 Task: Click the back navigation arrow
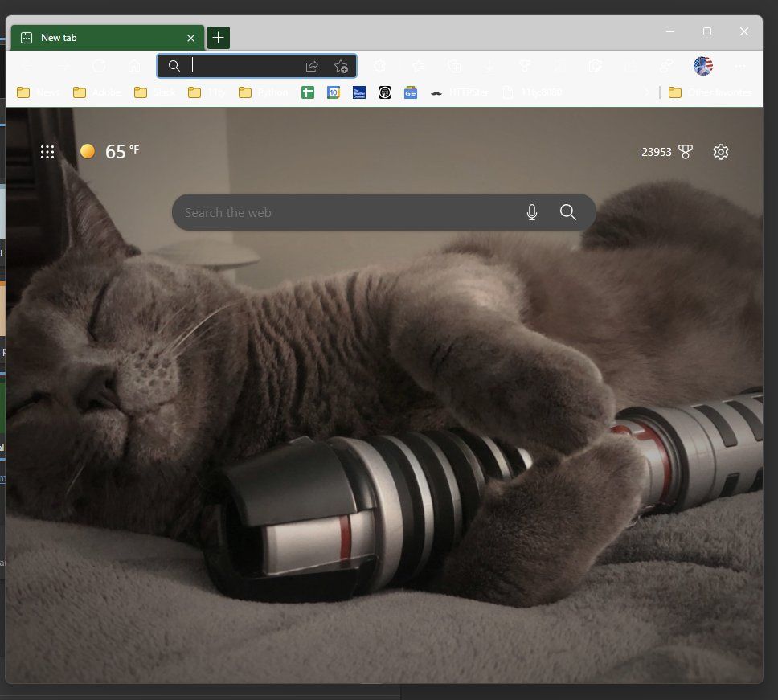click(28, 66)
